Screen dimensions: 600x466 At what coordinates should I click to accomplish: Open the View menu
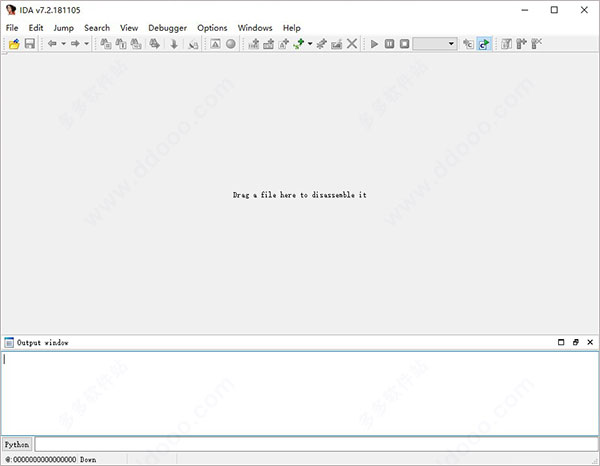coord(129,28)
